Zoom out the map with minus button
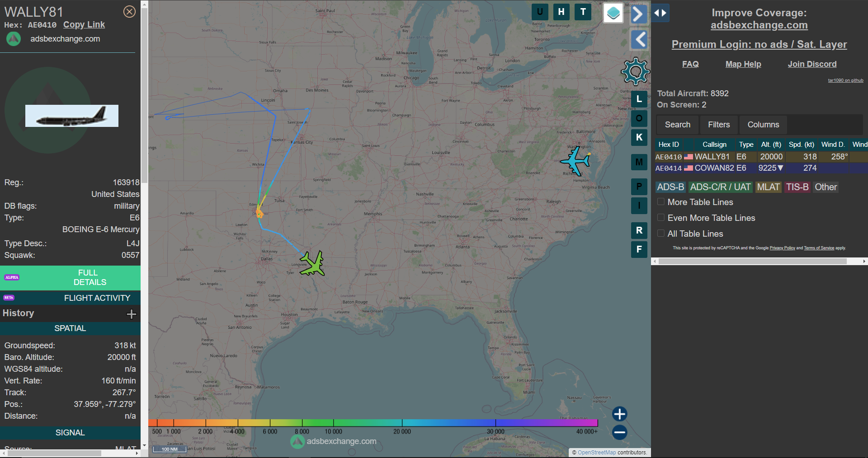Image resolution: width=868 pixels, height=458 pixels. point(620,432)
